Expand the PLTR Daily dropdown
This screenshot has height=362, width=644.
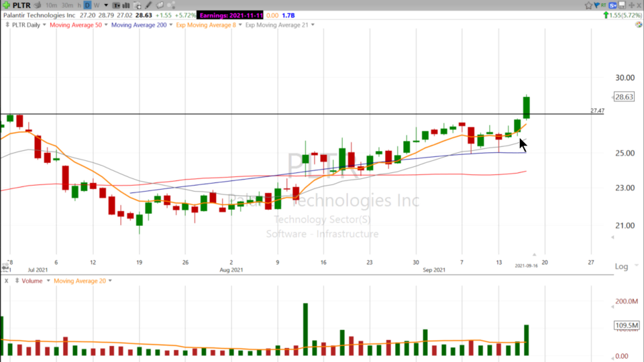44,25
